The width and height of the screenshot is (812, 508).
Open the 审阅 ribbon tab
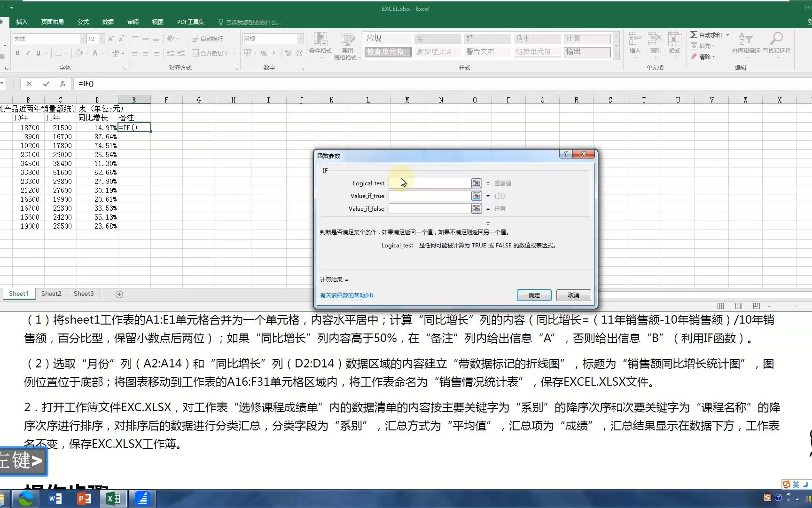(133, 22)
